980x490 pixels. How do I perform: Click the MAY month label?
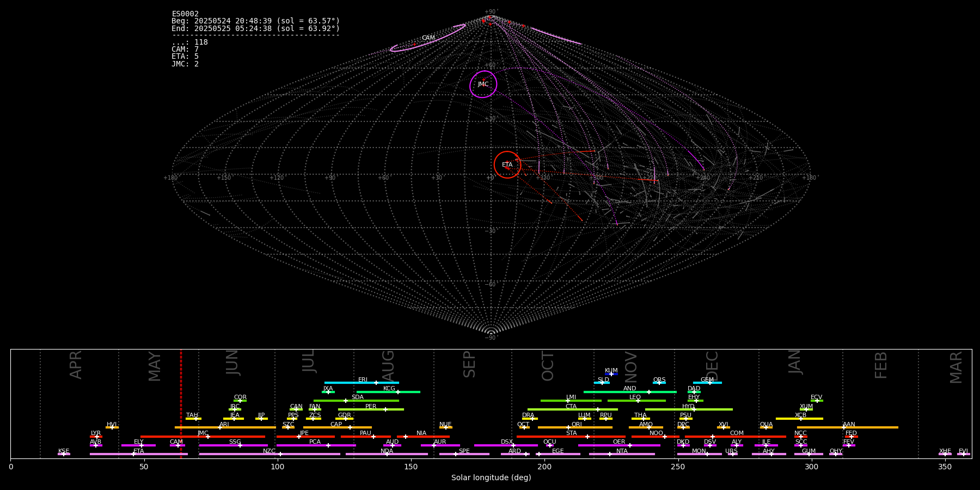pyautogui.click(x=155, y=366)
